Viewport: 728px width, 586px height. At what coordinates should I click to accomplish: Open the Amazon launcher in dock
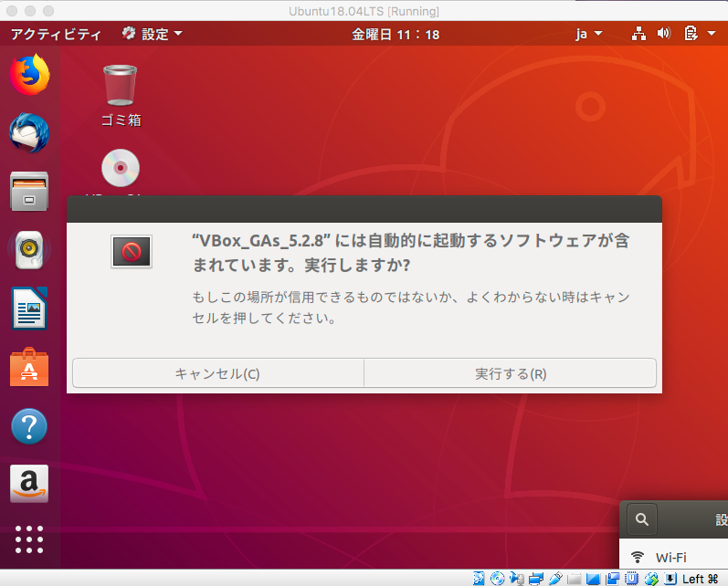[29, 484]
